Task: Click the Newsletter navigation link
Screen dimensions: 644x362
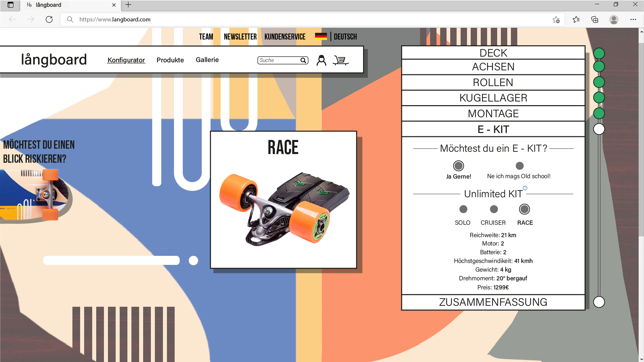Action: coord(240,37)
